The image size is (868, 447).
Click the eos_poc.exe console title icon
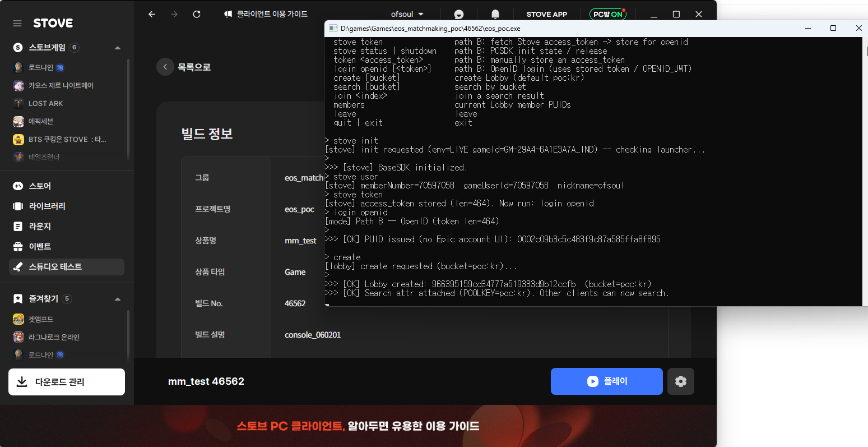click(333, 28)
